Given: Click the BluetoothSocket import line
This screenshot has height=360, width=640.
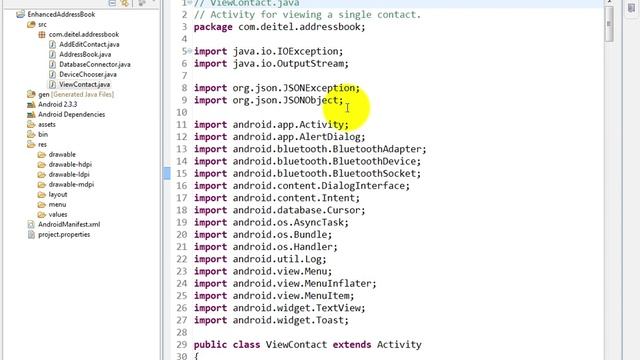Looking at the screenshot, I should tap(307, 174).
